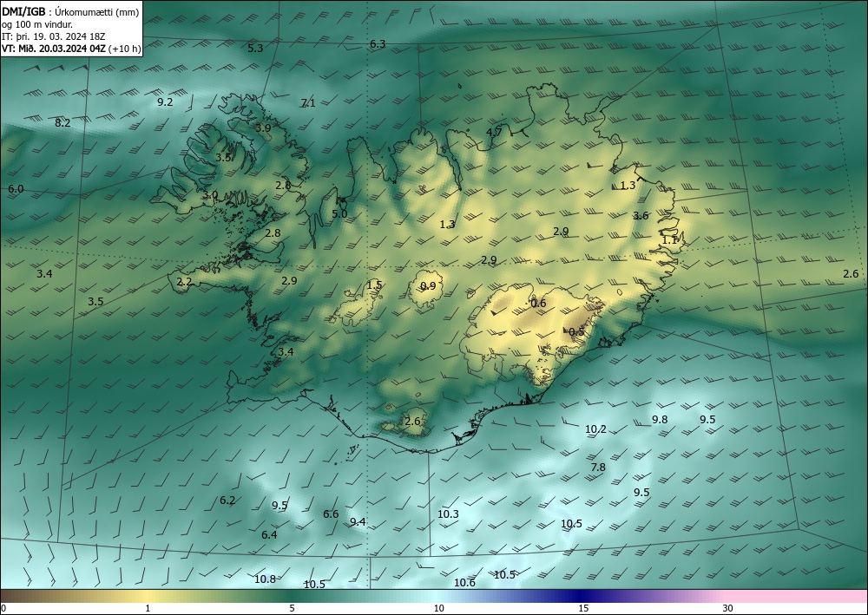
Task: Click the 8.2 value over the sea
Action: [62, 123]
